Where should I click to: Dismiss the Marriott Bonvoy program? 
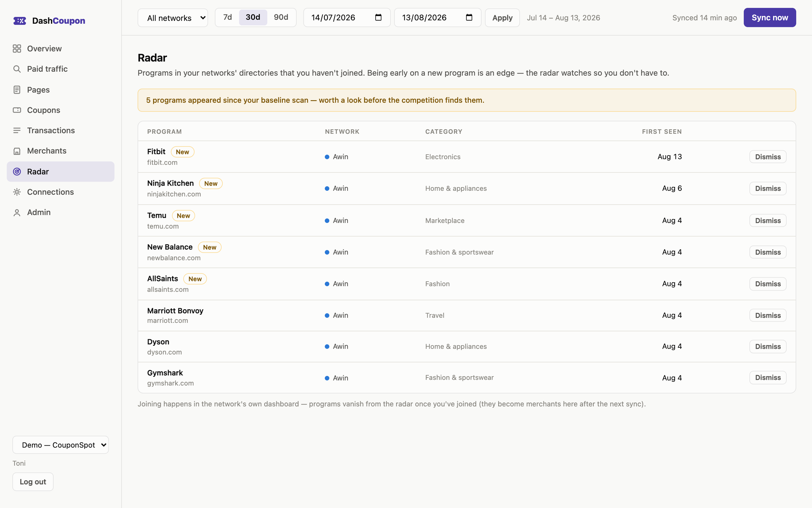pyautogui.click(x=768, y=316)
